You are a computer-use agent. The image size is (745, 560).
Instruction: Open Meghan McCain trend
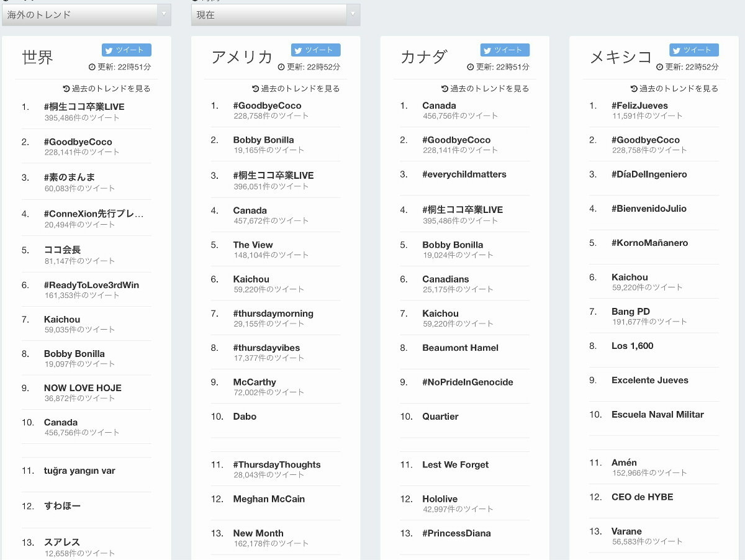tap(269, 499)
